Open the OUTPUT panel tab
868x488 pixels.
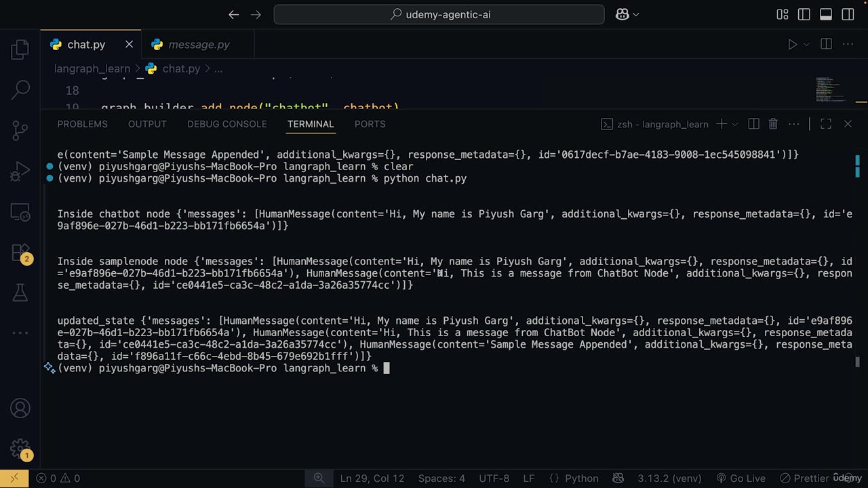(147, 124)
